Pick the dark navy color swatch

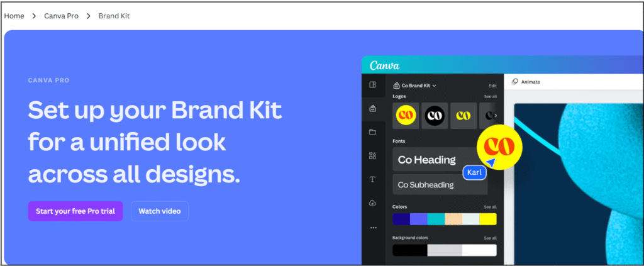(401, 219)
